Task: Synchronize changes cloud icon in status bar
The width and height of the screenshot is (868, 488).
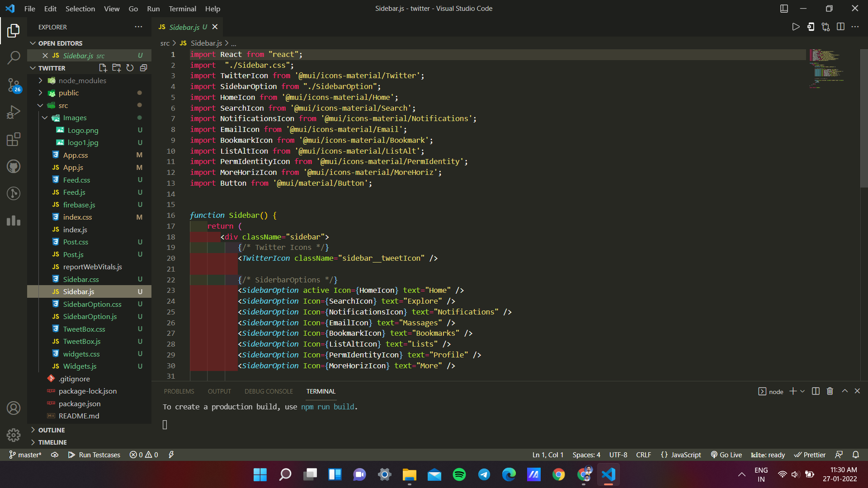Action: pos(55,455)
